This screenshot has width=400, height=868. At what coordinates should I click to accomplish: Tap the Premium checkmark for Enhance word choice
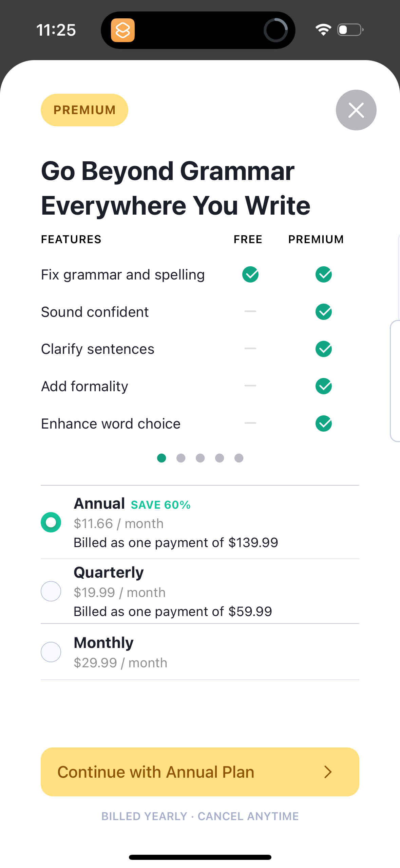point(323,423)
